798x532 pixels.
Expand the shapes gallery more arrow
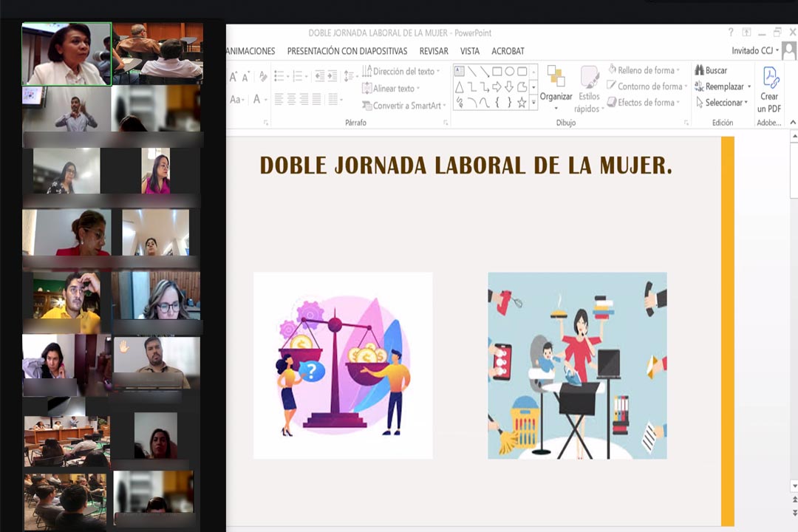(533, 103)
